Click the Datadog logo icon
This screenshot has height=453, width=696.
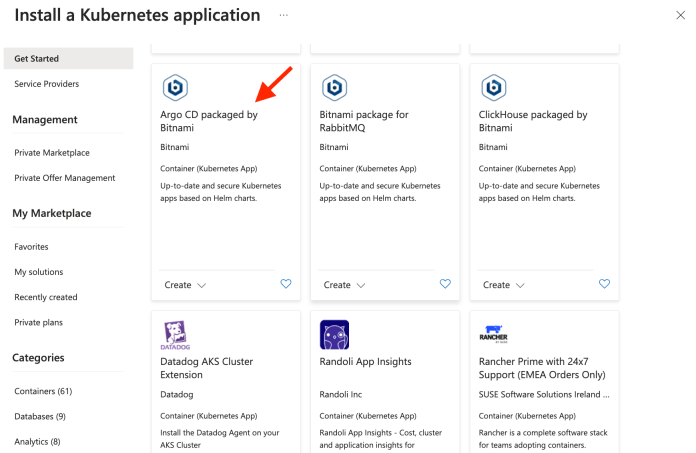click(x=175, y=335)
